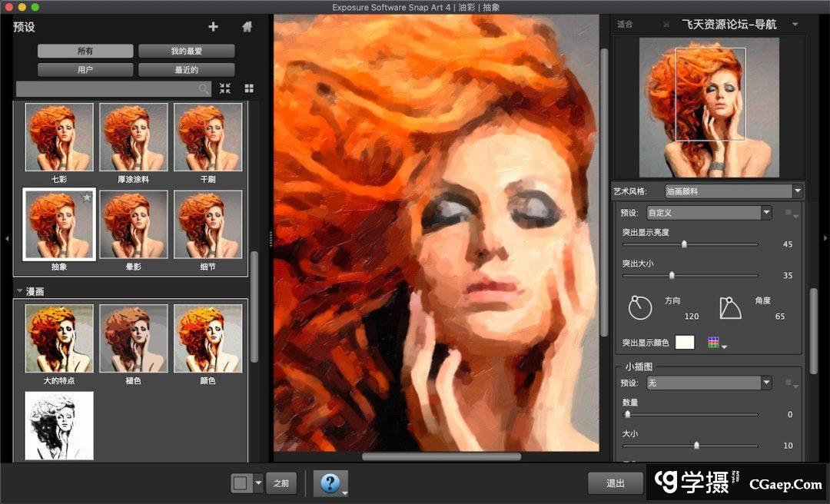
Task: Select the 厚涂涂料 preset thumbnail
Action: point(134,137)
